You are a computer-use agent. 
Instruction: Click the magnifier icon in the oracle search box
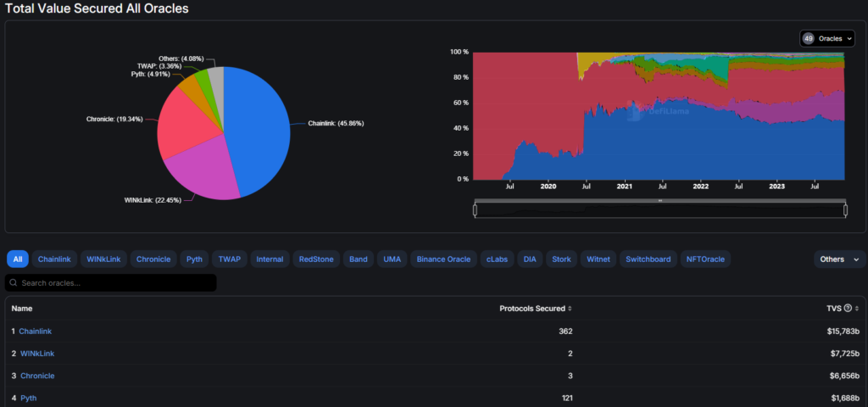pos(14,282)
